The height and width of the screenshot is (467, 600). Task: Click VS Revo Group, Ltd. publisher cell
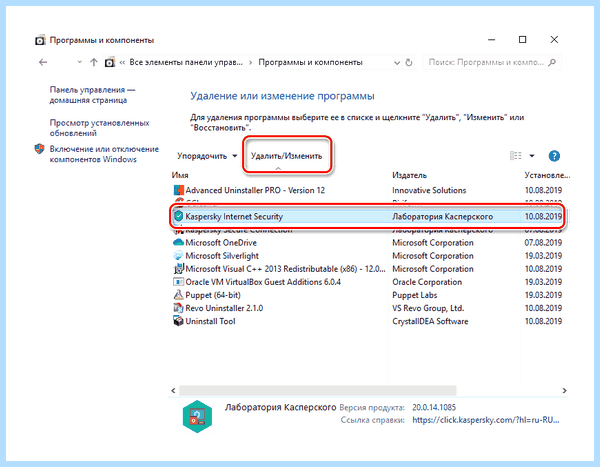click(428, 308)
